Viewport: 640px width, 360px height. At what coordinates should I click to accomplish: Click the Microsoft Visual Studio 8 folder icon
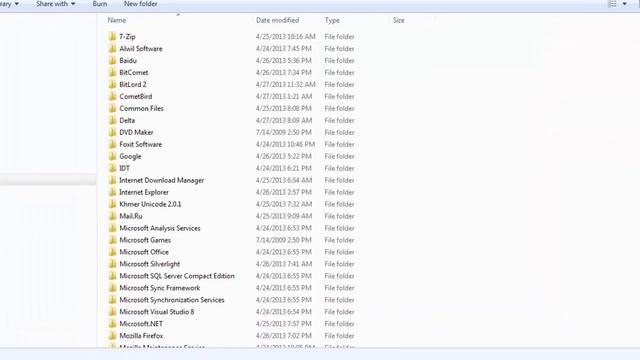[x=112, y=312]
